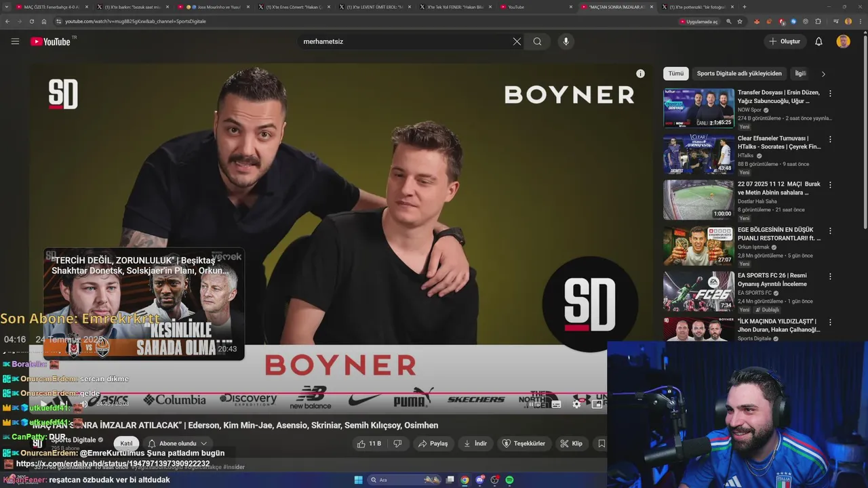
Task: Click the browser address bar URL
Action: tap(136, 22)
